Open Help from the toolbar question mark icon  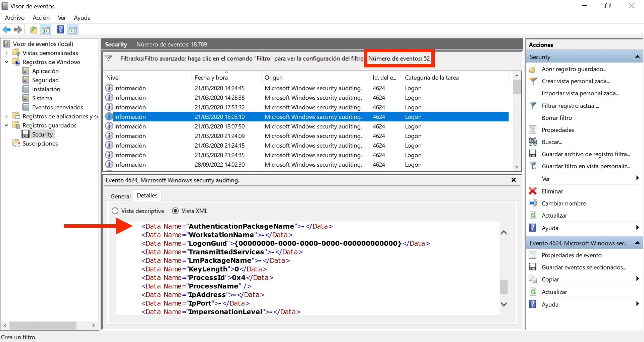click(61, 30)
